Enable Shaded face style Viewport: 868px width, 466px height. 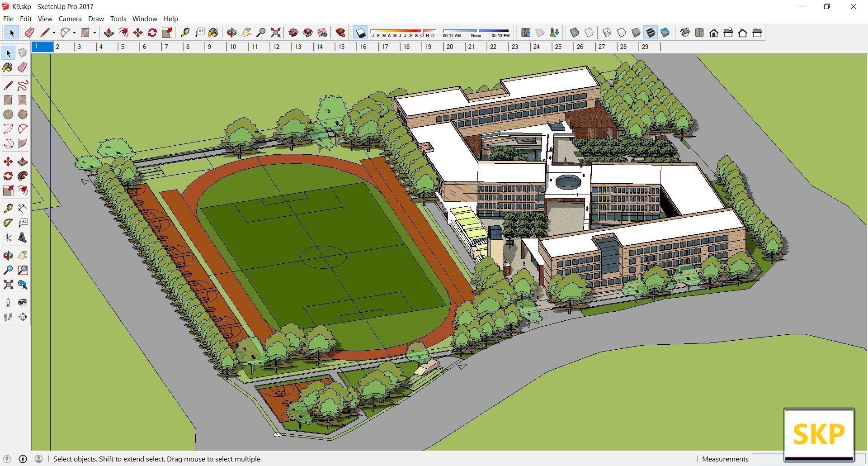(636, 33)
